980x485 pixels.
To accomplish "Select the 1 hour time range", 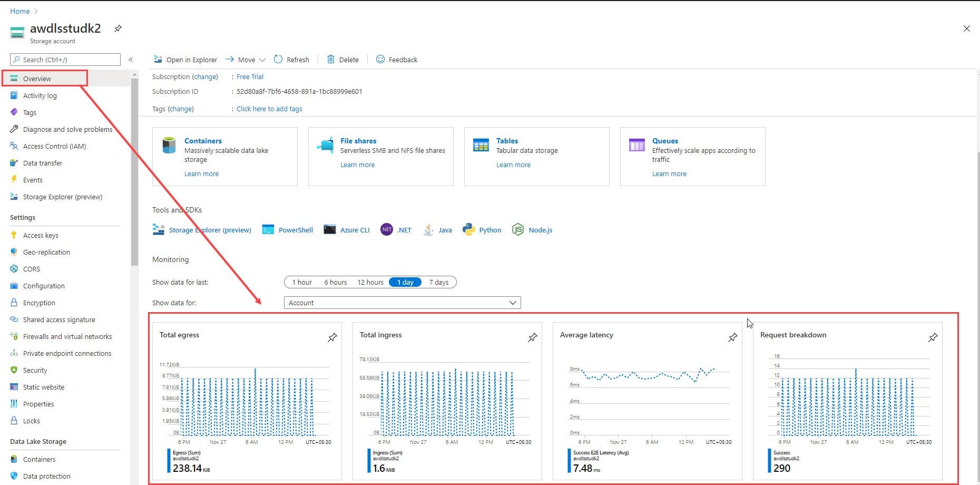I will (302, 283).
